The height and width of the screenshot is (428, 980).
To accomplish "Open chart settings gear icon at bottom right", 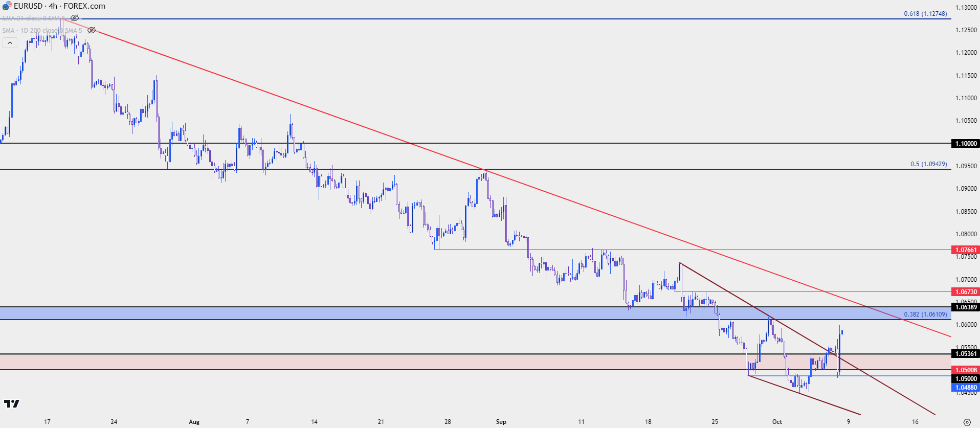I will click(967, 422).
